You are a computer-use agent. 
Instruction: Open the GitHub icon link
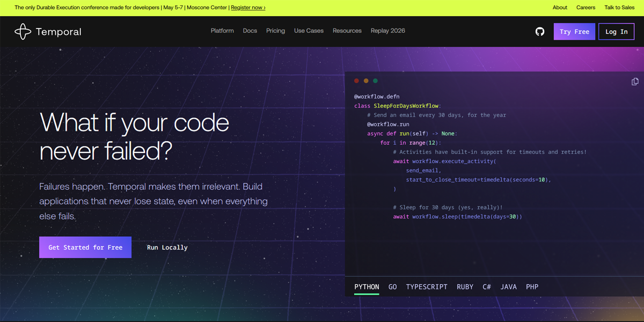coord(540,32)
